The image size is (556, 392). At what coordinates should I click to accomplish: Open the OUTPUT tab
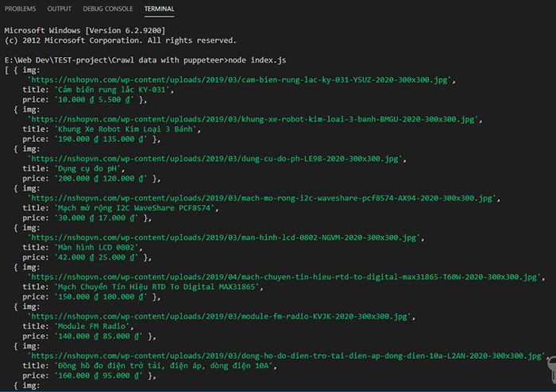pyautogui.click(x=60, y=9)
